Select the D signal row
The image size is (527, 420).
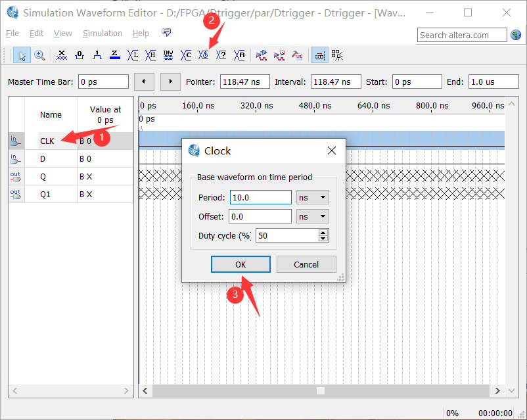70,158
